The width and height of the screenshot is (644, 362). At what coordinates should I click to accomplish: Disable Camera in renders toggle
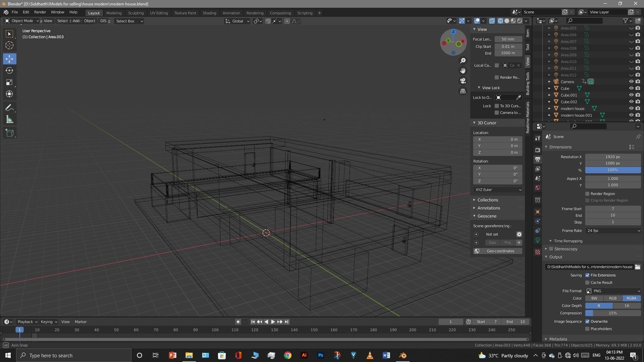click(x=638, y=82)
